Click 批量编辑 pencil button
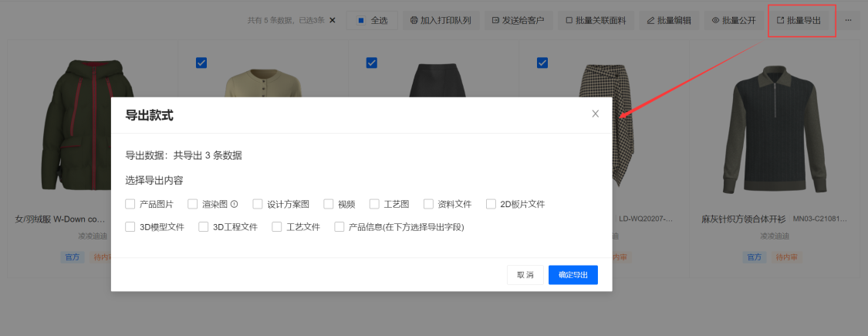 pos(668,20)
